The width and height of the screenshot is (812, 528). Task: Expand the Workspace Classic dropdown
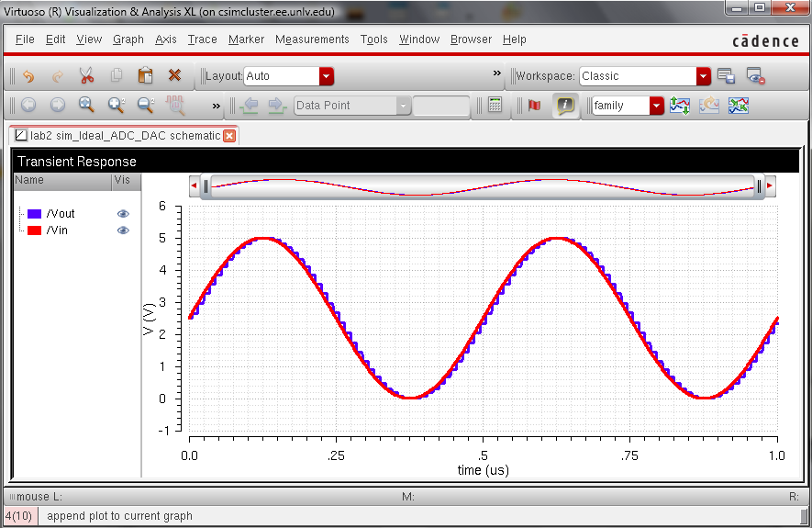[703, 76]
